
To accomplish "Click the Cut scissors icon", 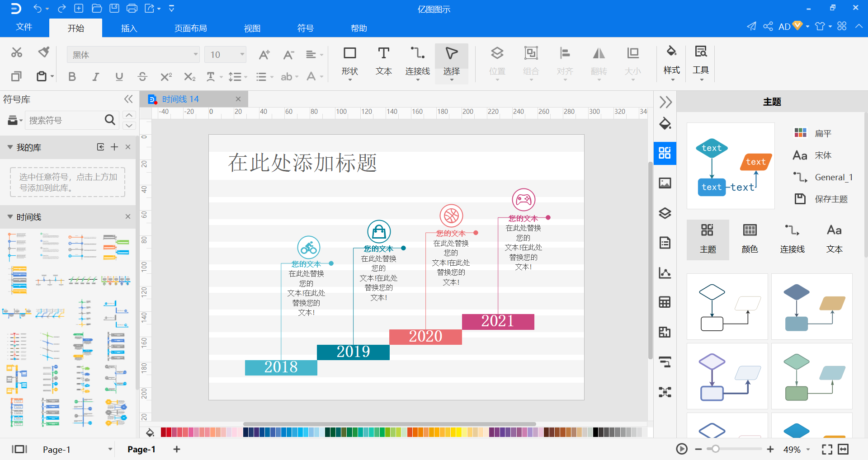I will tap(17, 52).
